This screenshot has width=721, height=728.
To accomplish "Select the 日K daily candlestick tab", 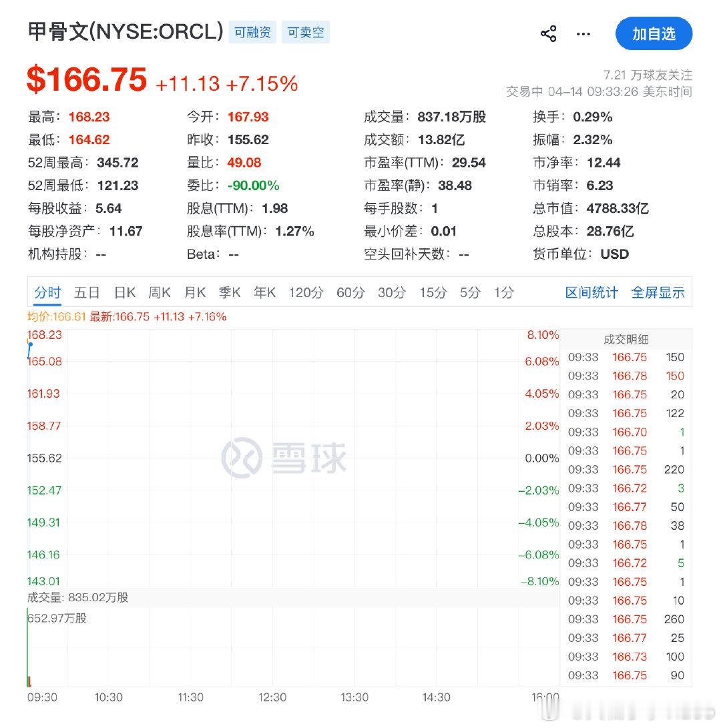I will (125, 292).
